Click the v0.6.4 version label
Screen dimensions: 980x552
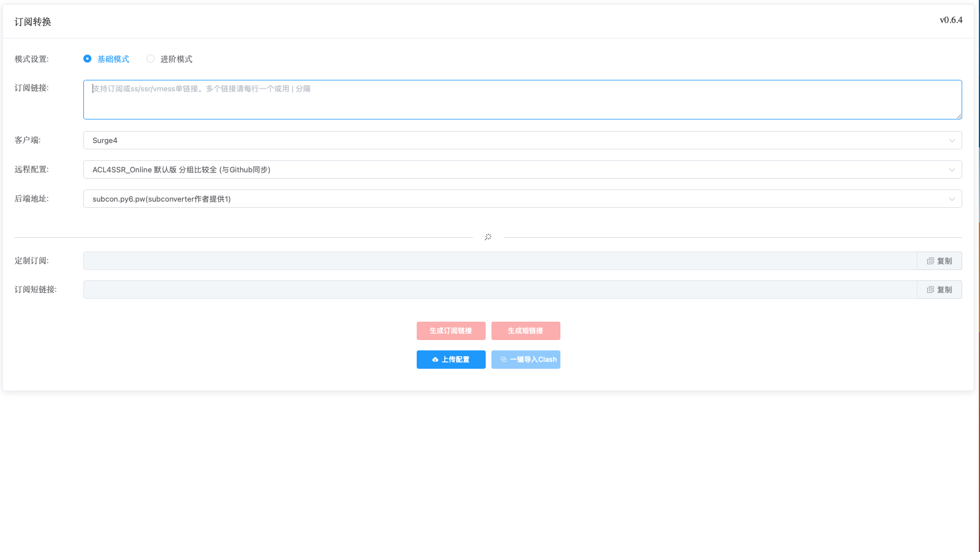(x=951, y=20)
